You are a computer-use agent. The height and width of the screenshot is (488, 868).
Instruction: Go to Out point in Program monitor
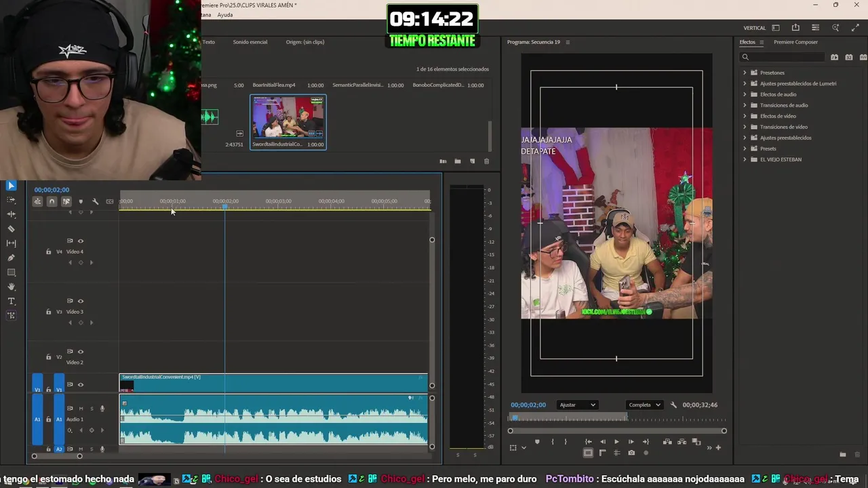pyautogui.click(x=646, y=442)
